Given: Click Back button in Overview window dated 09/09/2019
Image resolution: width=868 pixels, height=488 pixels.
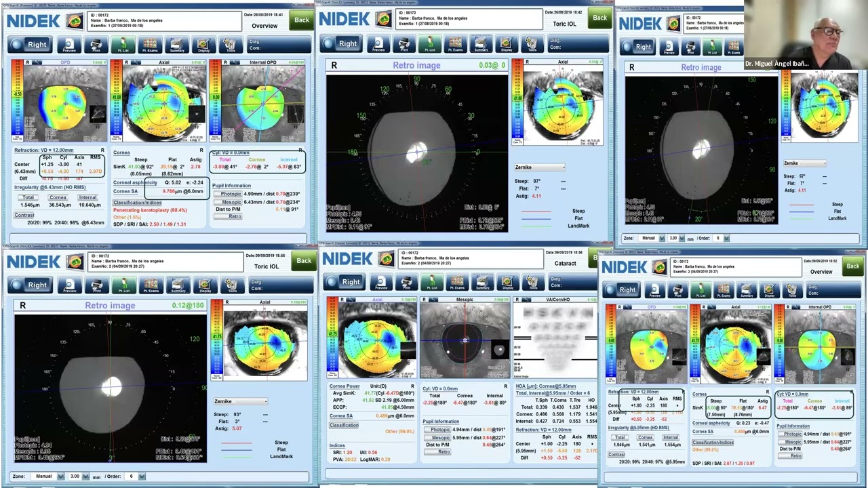Looking at the screenshot, I should [x=852, y=266].
